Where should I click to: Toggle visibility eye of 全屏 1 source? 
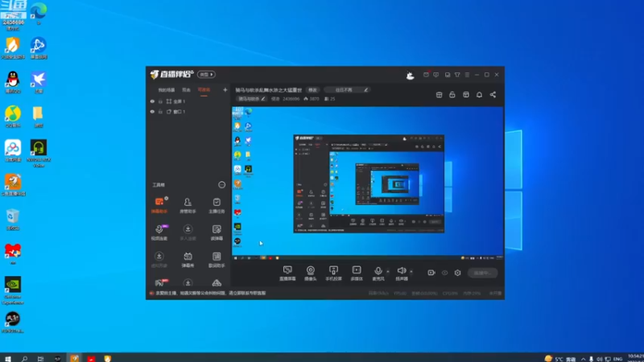coord(152,101)
